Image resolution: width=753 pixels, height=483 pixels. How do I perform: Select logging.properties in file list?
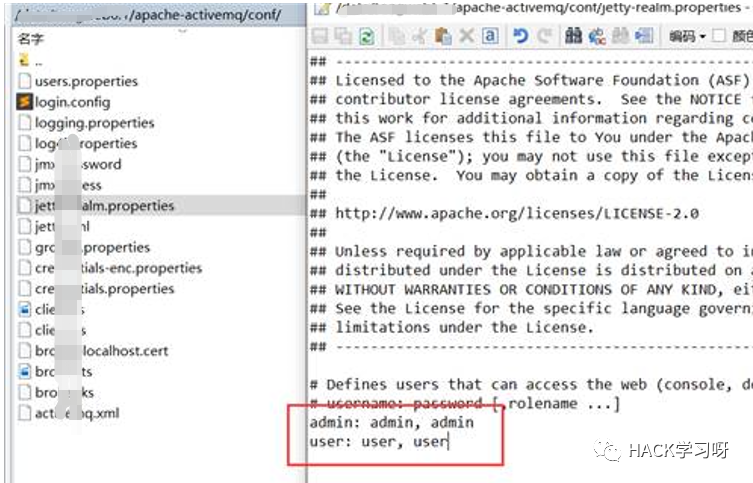point(86,123)
